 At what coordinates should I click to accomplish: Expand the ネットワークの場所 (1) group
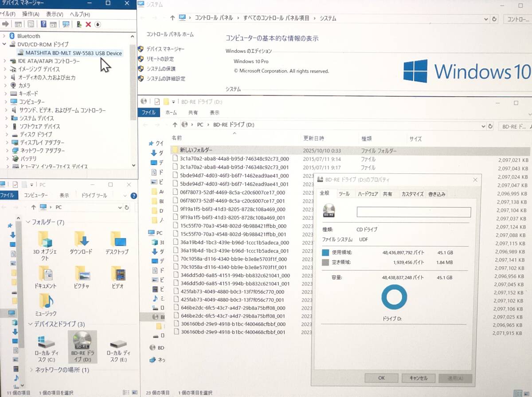pyautogui.click(x=31, y=370)
